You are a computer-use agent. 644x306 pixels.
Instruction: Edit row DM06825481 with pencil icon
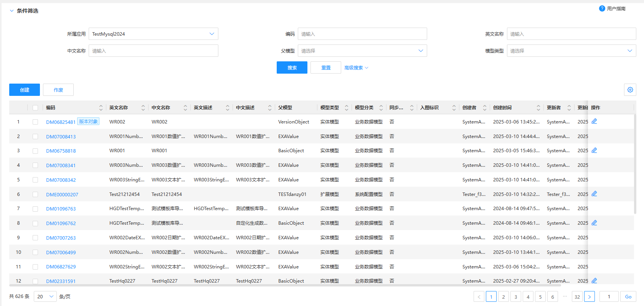pos(594,121)
